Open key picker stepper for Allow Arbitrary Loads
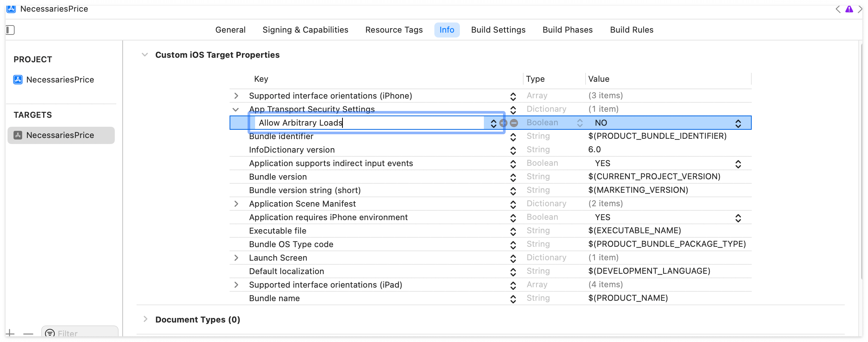The width and height of the screenshot is (868, 342). pyautogui.click(x=494, y=123)
